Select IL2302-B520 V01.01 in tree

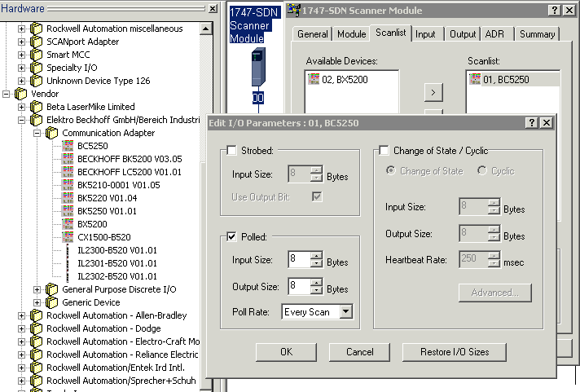click(117, 276)
